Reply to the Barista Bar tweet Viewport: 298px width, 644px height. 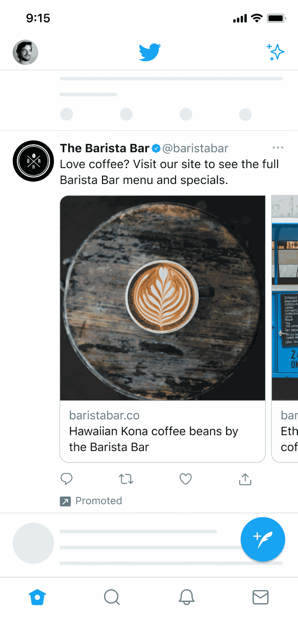click(66, 479)
